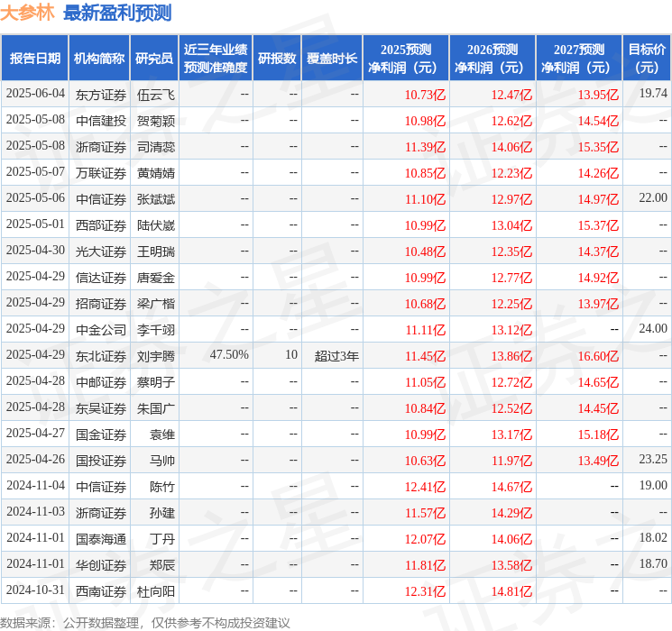Viewport: 672px width, 631px height.
Task: Select the 光大证券 institution cell
Action: [x=101, y=251]
